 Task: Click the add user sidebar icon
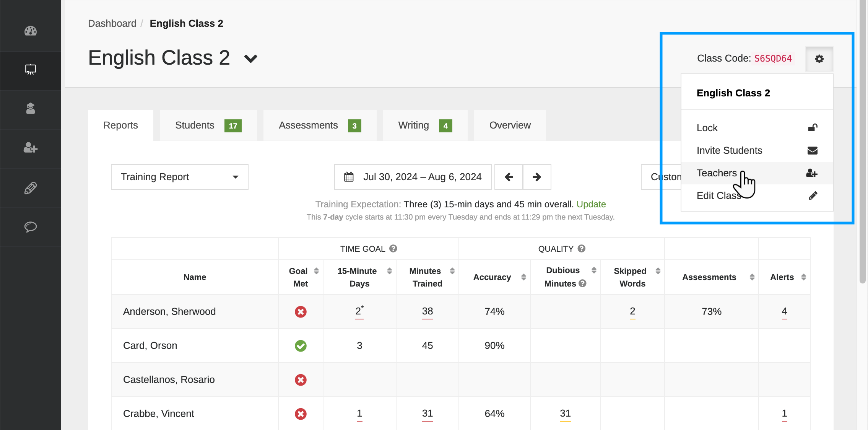(31, 148)
